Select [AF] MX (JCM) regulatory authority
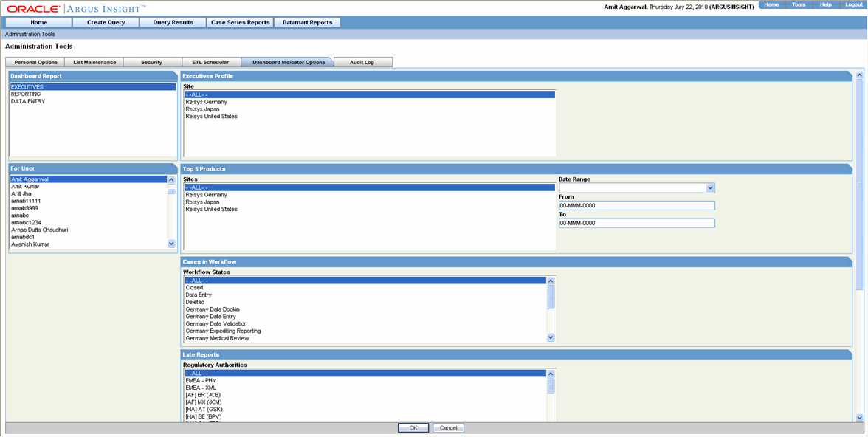Screen dimensions: 868x437 [365, 402]
